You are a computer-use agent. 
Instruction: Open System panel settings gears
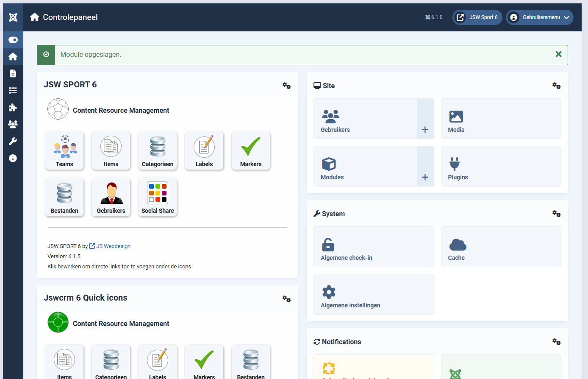(x=557, y=214)
